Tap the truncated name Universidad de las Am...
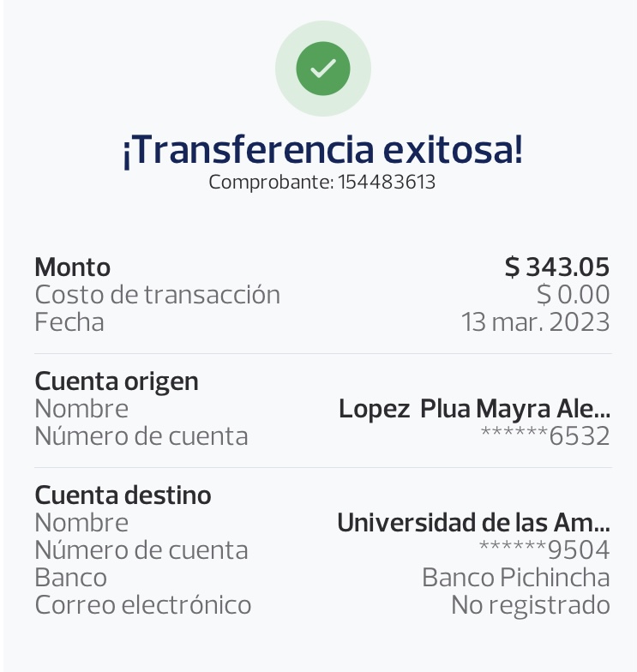 [473, 522]
